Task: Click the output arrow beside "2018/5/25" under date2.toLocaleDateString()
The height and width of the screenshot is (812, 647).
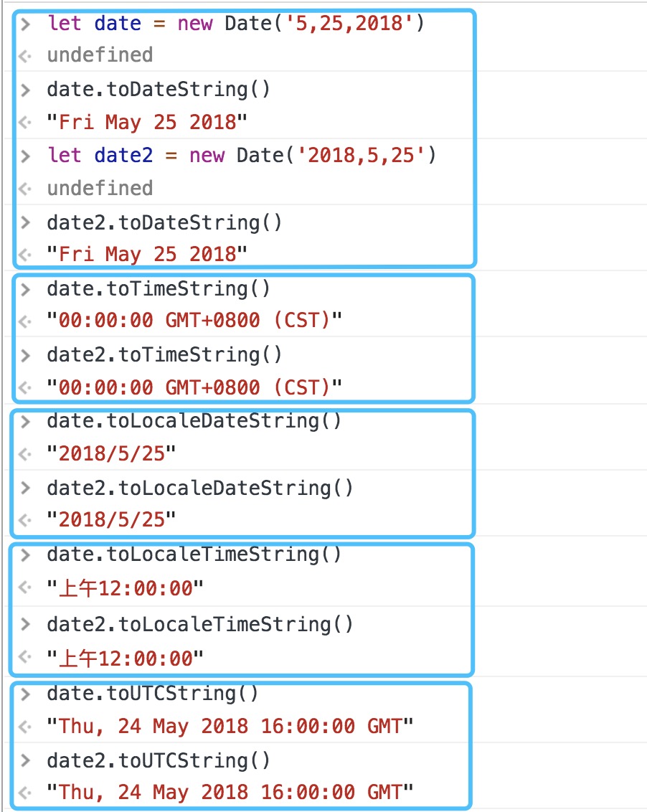Action: [x=25, y=520]
